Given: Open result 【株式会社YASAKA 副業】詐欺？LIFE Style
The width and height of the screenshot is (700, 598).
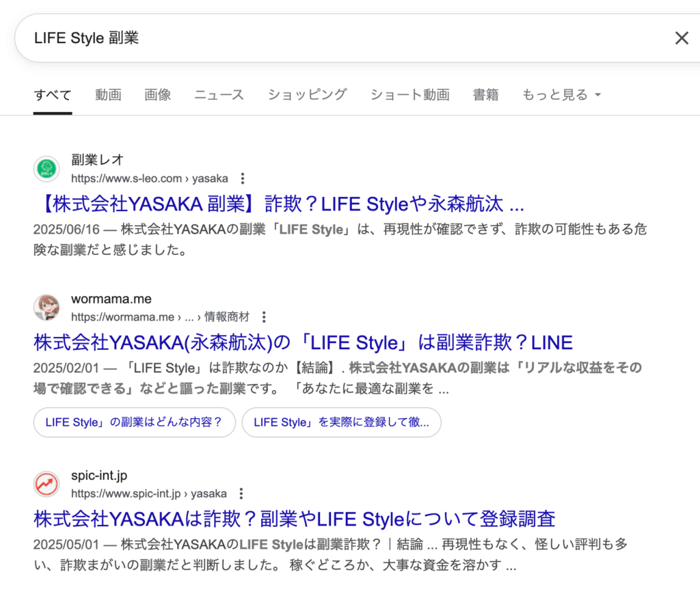Looking at the screenshot, I should point(280,204).
